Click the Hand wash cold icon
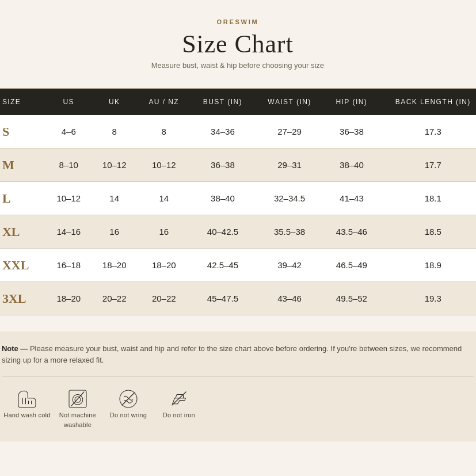Viewport: 476px width, 476px height. coord(27,399)
